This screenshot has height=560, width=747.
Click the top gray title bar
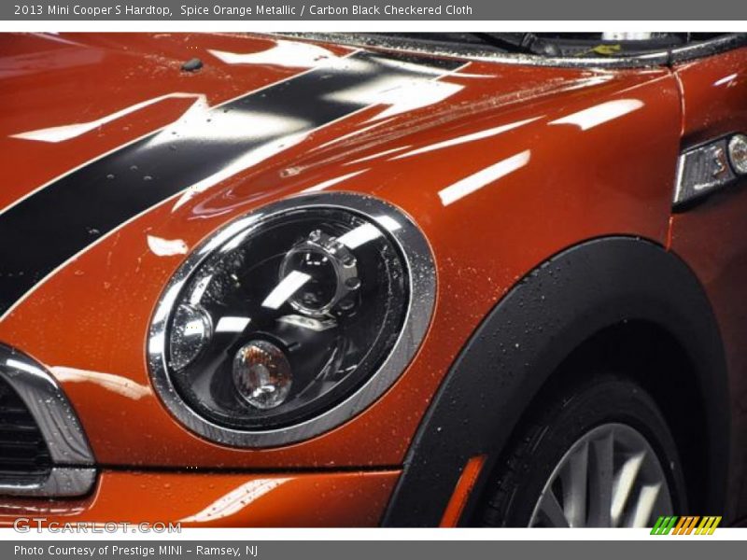tap(373, 12)
